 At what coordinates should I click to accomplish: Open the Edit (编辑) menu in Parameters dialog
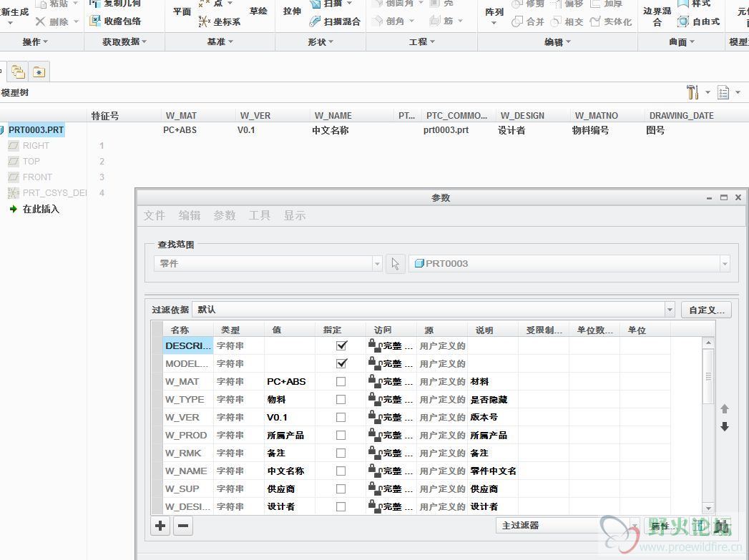[189, 216]
